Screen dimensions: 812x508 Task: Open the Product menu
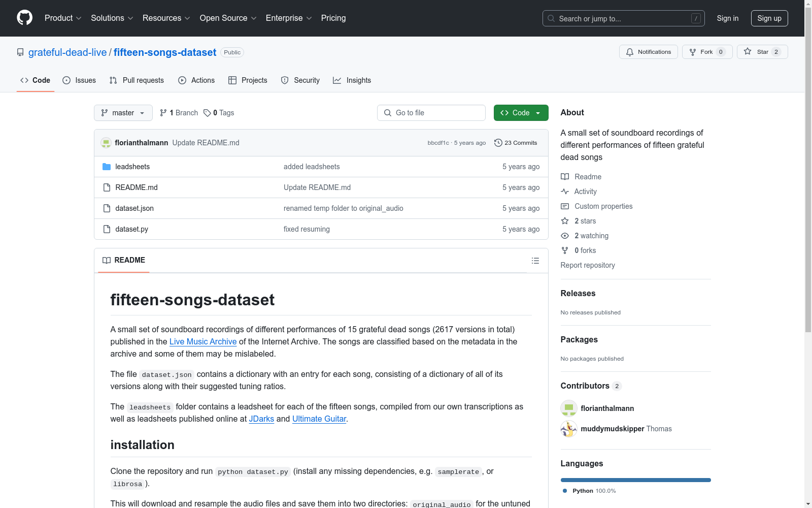[x=63, y=18]
